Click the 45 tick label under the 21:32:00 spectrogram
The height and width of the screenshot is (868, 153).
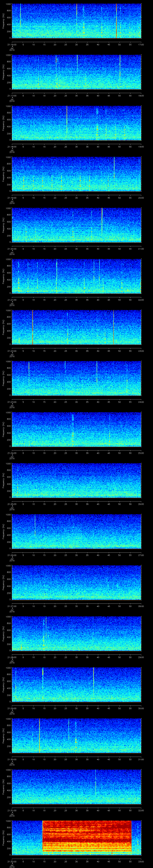109,861
